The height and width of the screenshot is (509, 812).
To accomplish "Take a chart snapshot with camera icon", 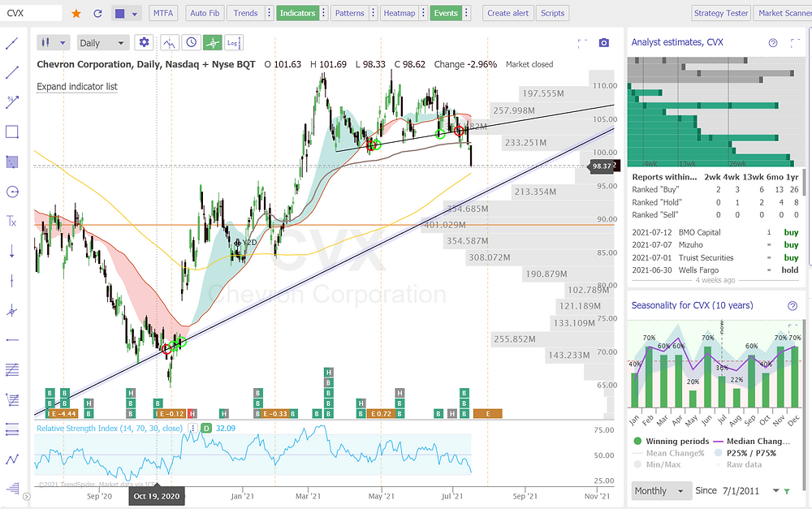I will pyautogui.click(x=604, y=42).
